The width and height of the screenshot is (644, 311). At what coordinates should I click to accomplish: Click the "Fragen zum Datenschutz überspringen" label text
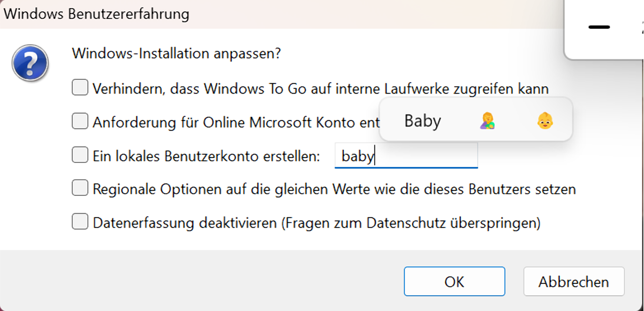pyautogui.click(x=412, y=223)
